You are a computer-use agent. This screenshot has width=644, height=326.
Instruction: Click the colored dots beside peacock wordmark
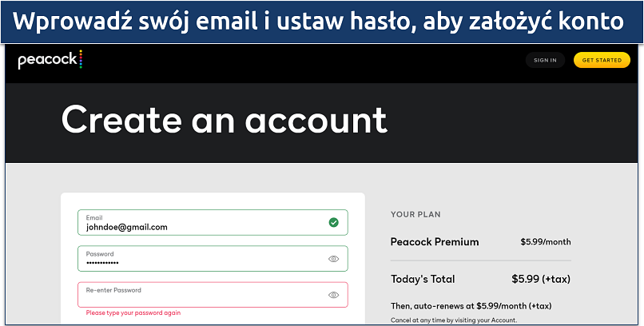click(81, 59)
